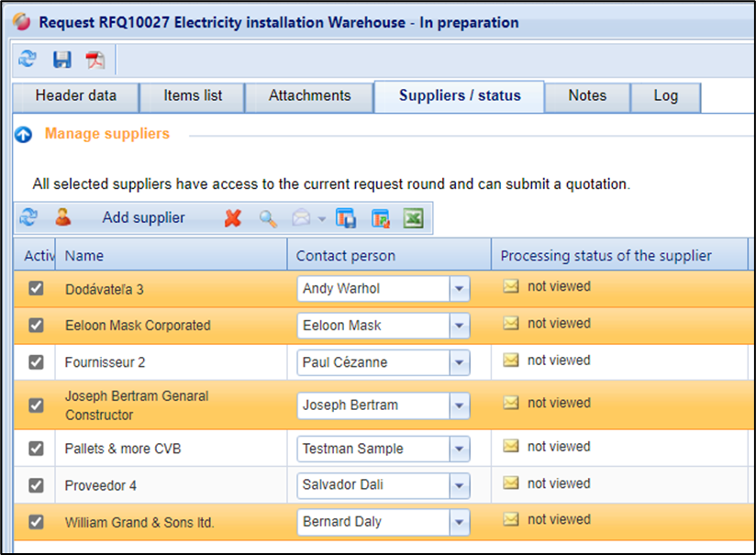Click the red X delete supplier icon
Screen dimensions: 756x555
233,218
